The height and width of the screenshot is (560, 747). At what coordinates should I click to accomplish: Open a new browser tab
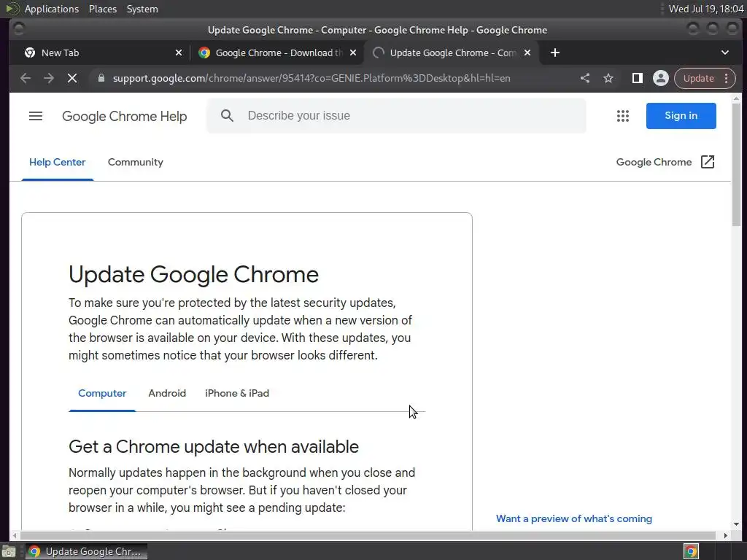point(555,52)
